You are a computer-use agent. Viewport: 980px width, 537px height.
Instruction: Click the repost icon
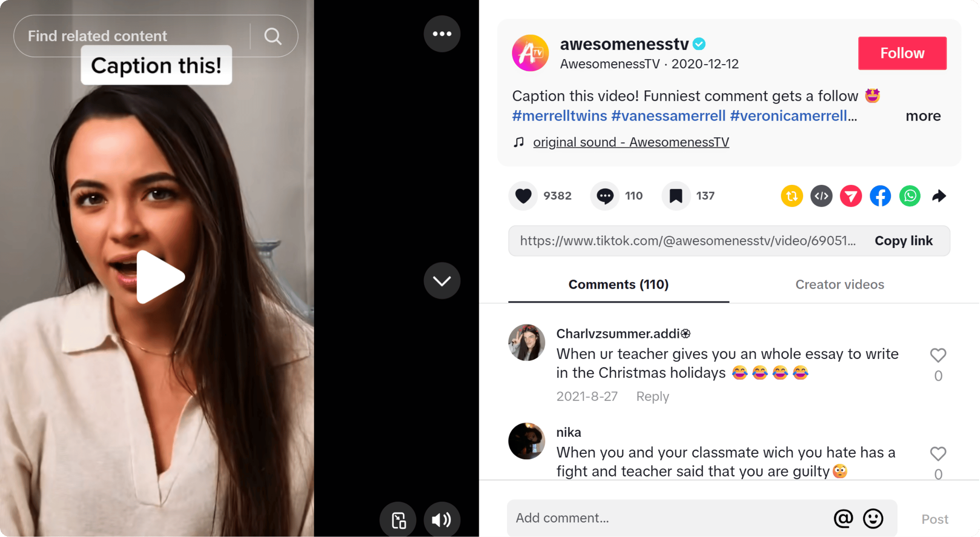click(x=792, y=196)
